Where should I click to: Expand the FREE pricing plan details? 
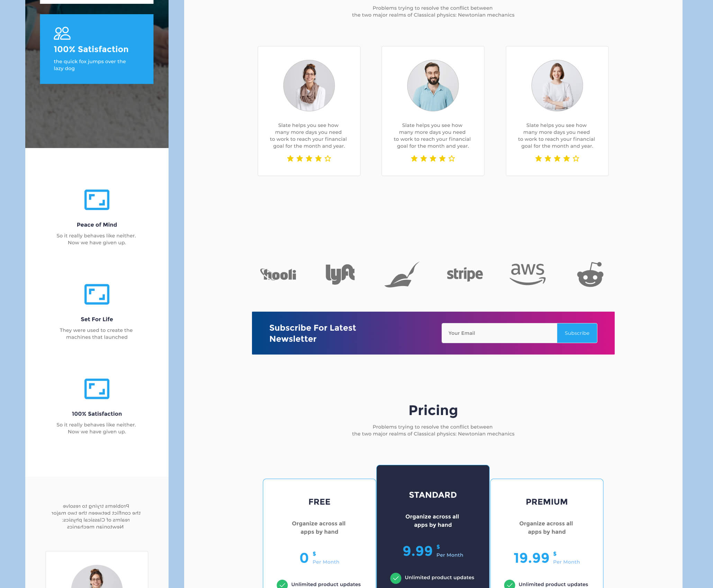tap(319, 502)
